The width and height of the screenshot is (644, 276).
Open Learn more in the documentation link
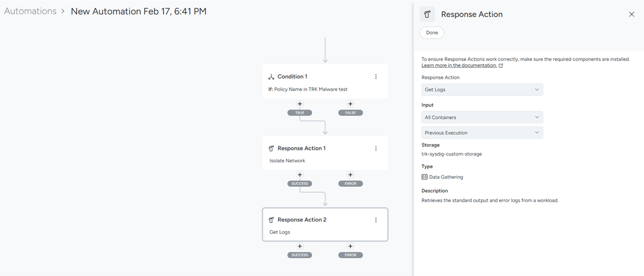click(459, 65)
